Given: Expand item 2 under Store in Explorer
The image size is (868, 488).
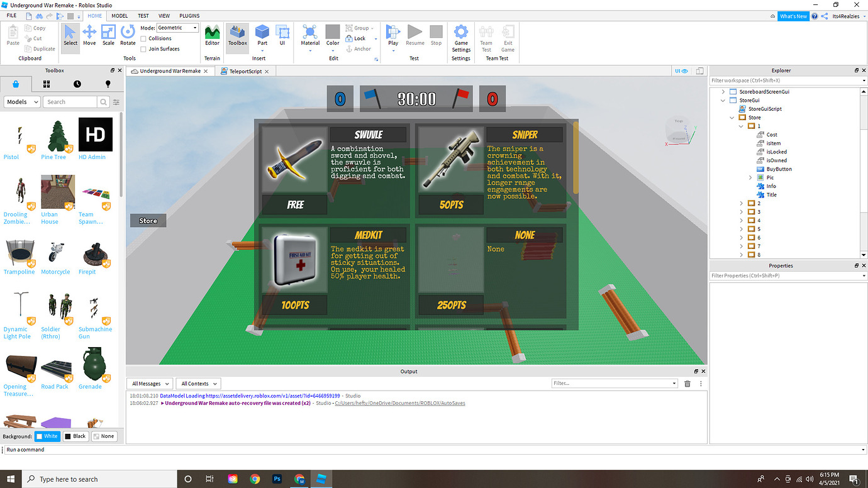Looking at the screenshot, I should 741,202.
